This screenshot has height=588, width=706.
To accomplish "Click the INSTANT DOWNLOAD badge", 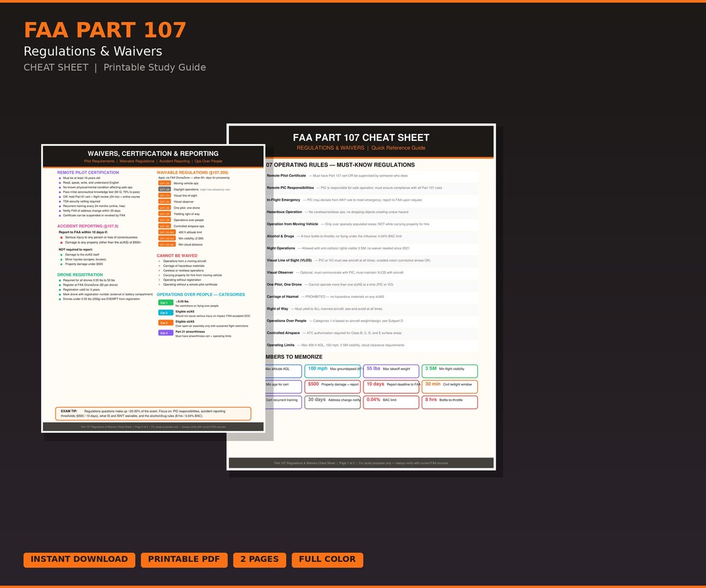I will (x=79, y=560).
